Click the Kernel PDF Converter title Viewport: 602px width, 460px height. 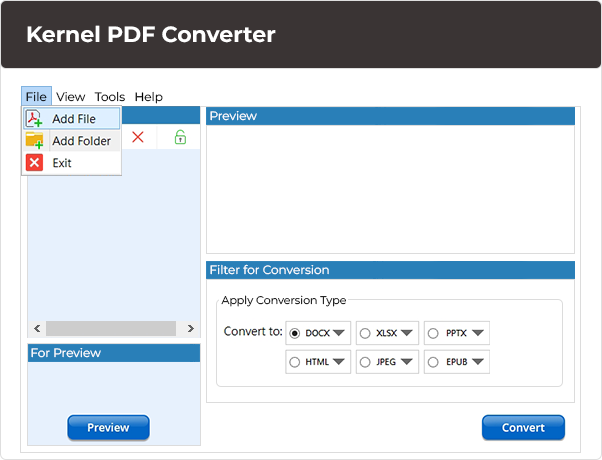click(151, 35)
